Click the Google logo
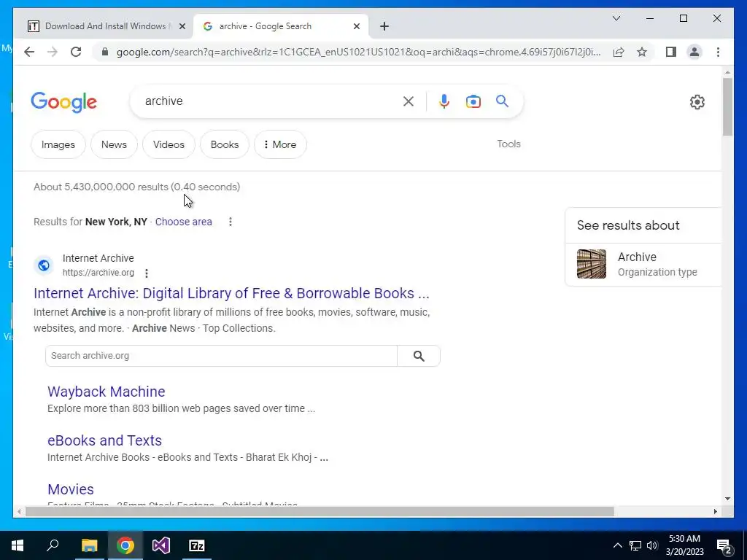Viewport: 747px width, 560px height. tap(64, 102)
